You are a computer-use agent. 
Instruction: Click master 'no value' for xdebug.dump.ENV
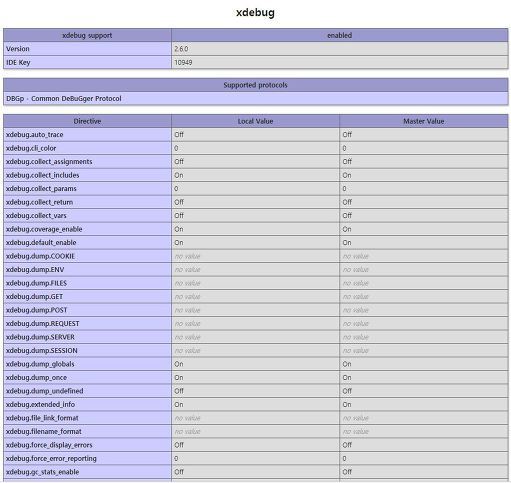point(356,270)
